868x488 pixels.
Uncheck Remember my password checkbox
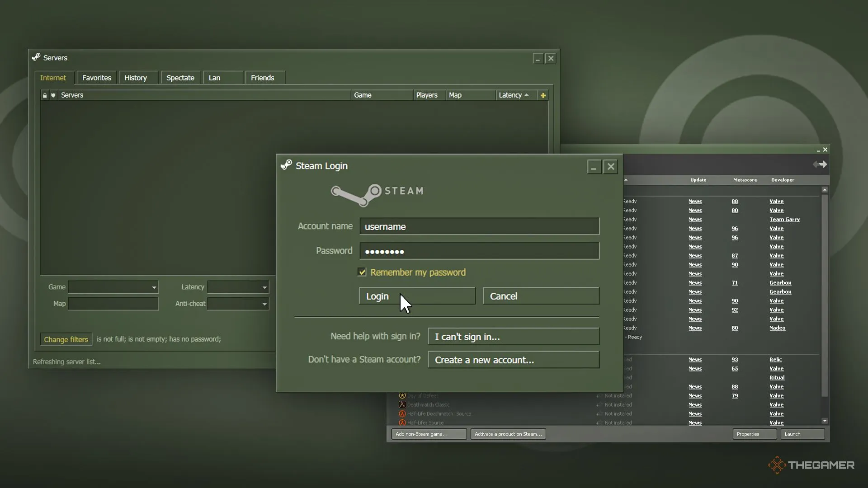pos(362,272)
